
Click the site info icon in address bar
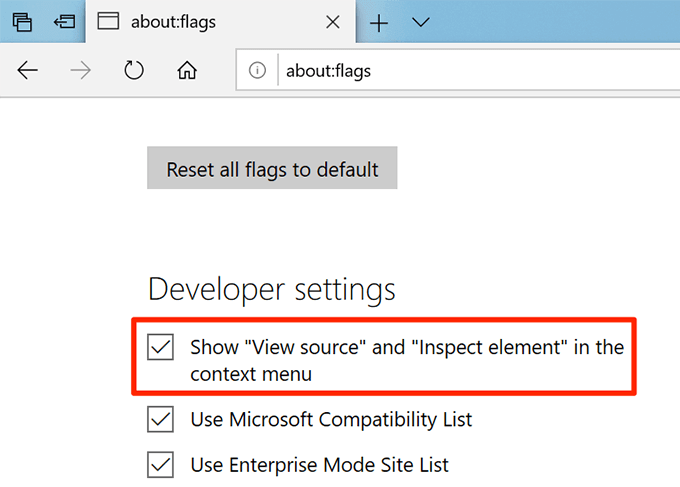260,71
